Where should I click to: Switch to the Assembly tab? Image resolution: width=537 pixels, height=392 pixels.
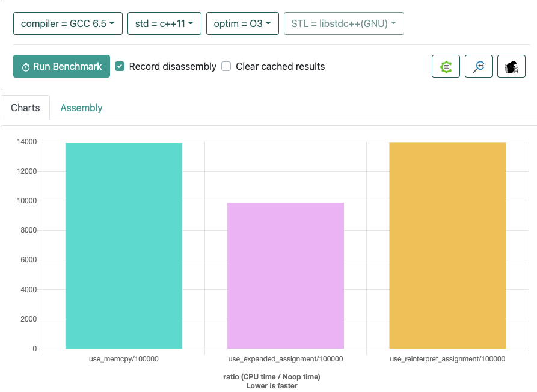pyautogui.click(x=82, y=108)
